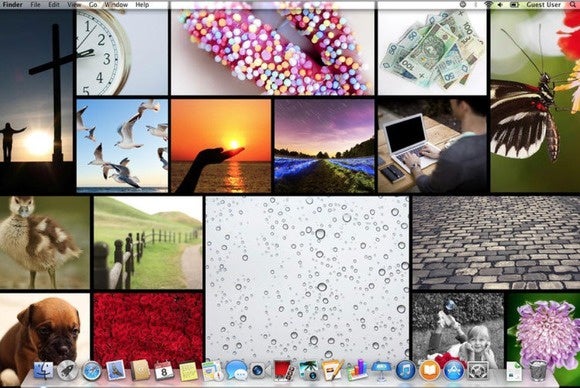Open the File menu
The height and width of the screenshot is (388, 580).
[35, 5]
